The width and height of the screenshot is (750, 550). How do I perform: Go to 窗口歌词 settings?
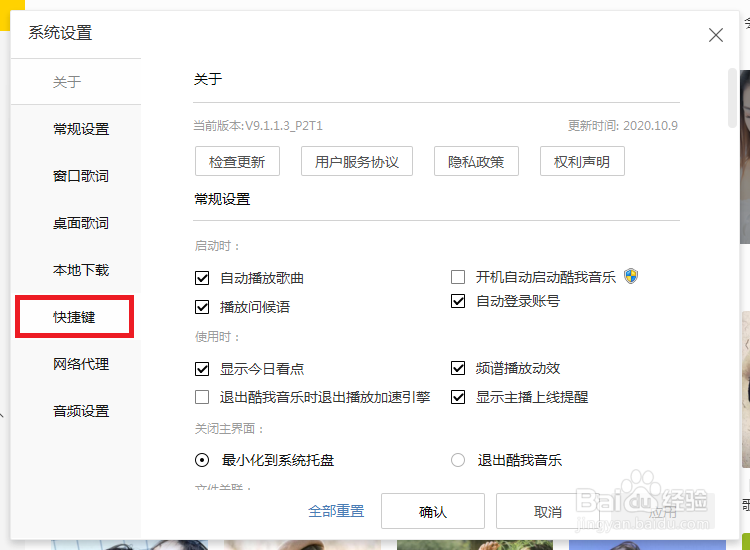76,176
